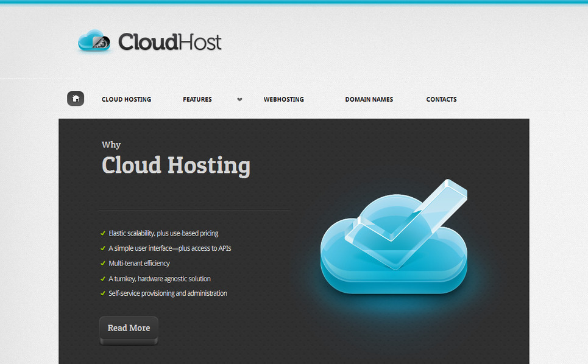The width and height of the screenshot is (588, 364).
Task: Click "Elastic scalability, plus use-based pricing" text
Action: tap(163, 233)
